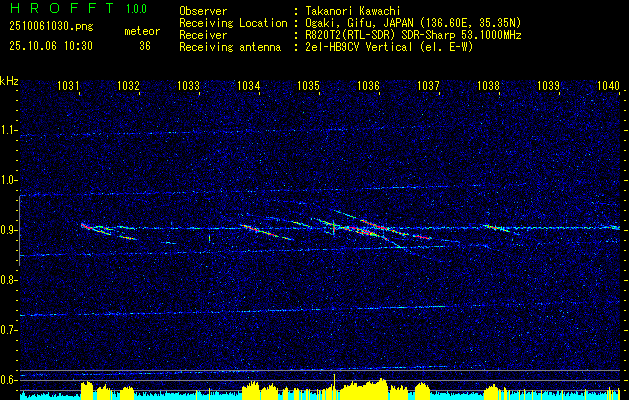Select the filename 2510061030.png

(x=51, y=27)
